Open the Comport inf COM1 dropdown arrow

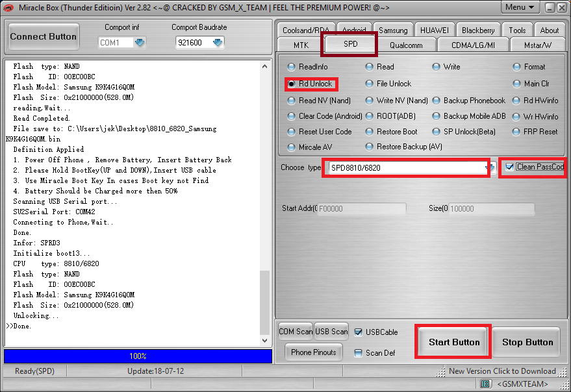(140, 43)
